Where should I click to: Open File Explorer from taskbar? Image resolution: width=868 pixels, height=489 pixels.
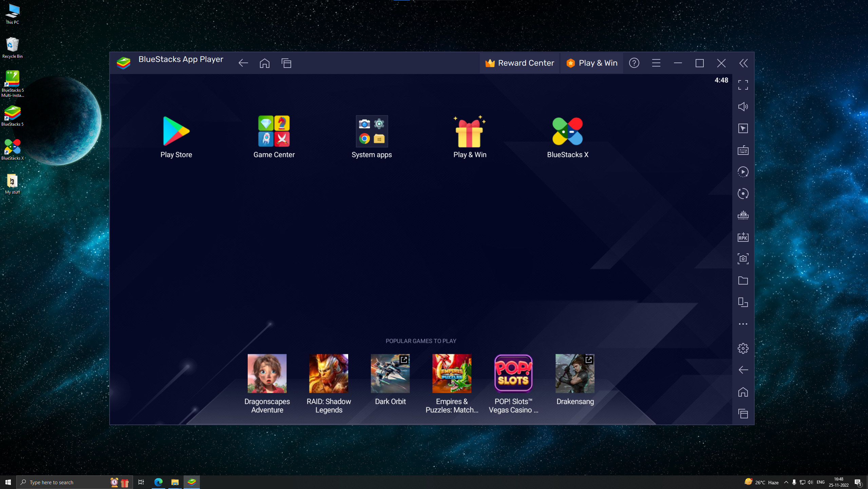175,482
